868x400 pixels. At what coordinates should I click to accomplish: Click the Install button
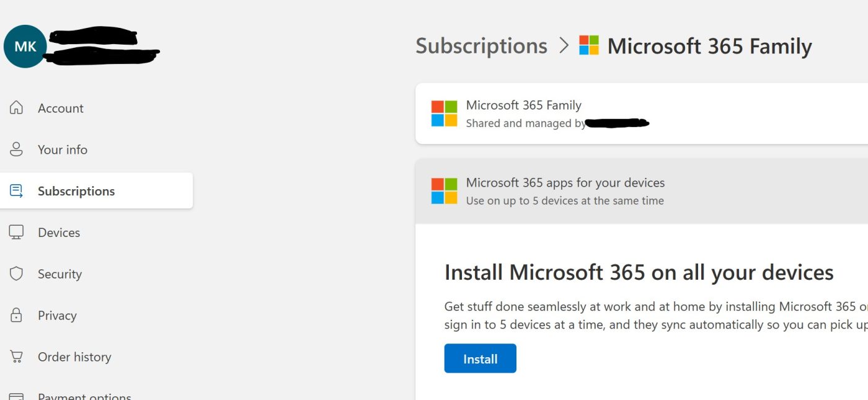pos(480,358)
